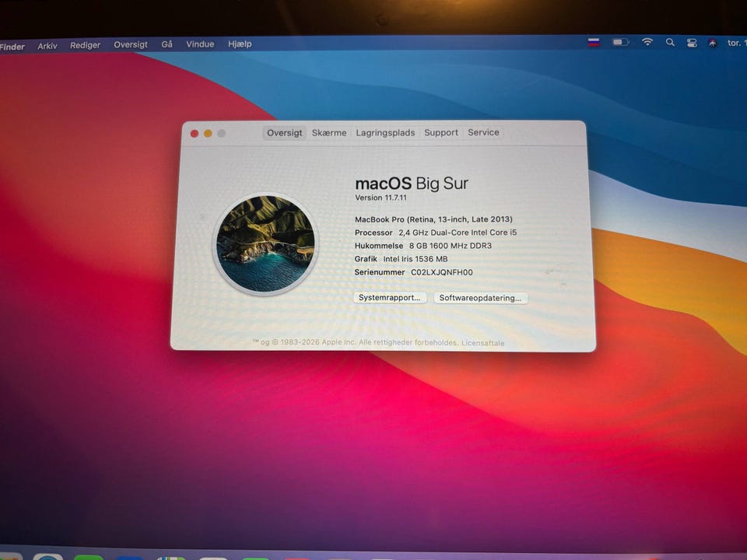Open Control Center icon
747x560 pixels.
[692, 43]
